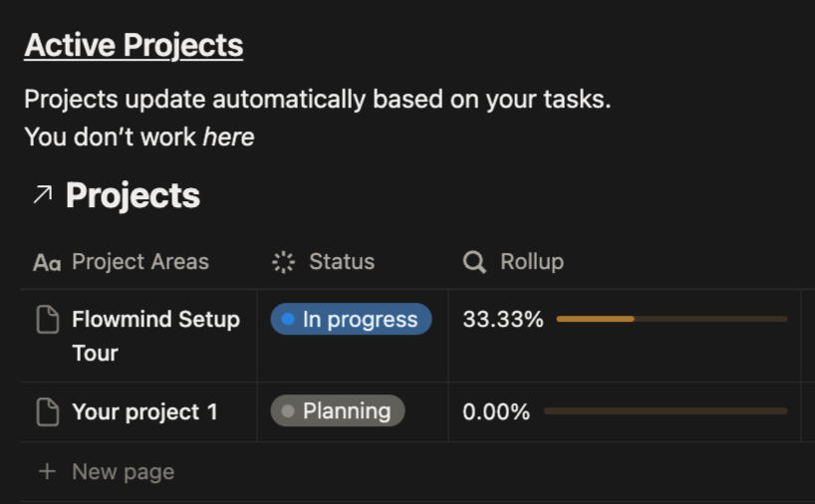Image resolution: width=815 pixels, height=504 pixels.
Task: Click the arrow icon beside Projects heading
Action: coord(42,195)
